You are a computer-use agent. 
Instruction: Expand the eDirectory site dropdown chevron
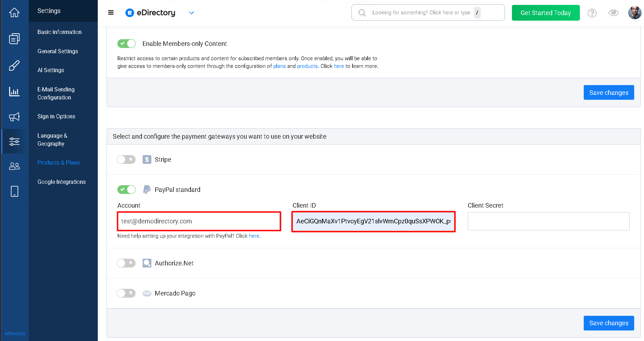[x=191, y=13]
